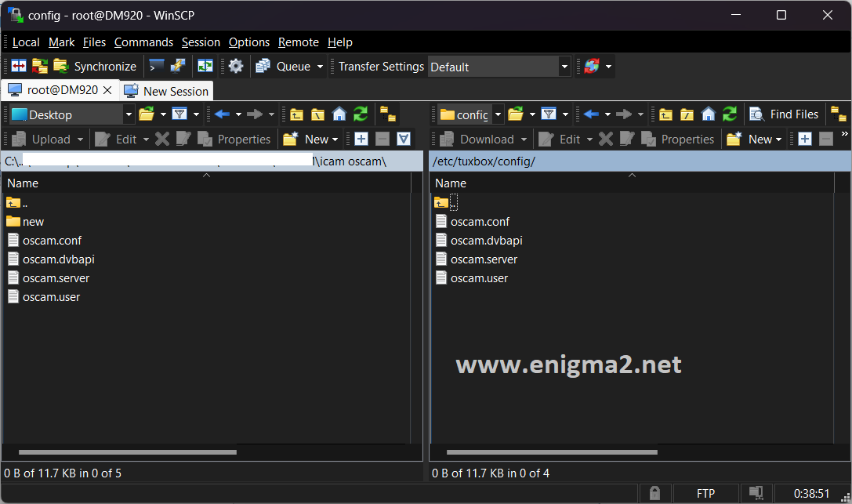852x504 pixels.
Task: Refresh the remote panel
Action: point(730,114)
